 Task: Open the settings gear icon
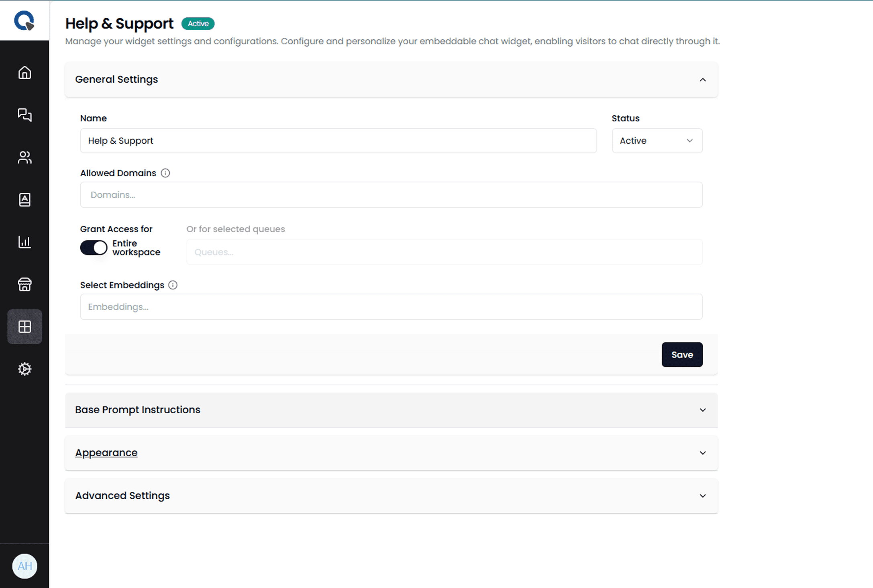click(24, 369)
